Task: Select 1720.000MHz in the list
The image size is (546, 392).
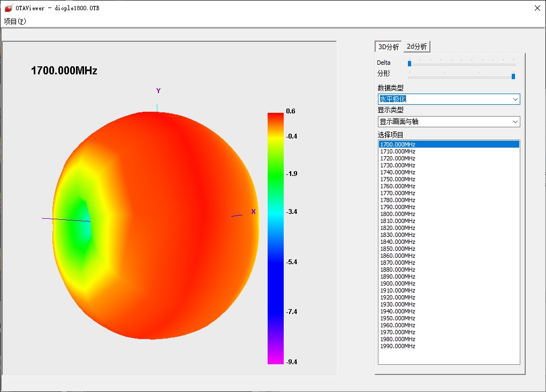Action: coord(449,158)
